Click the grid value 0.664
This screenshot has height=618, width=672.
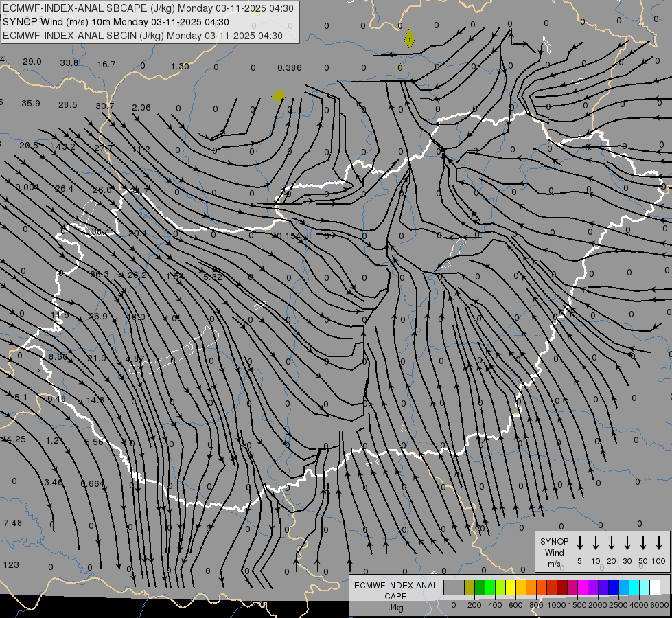pos(93,484)
